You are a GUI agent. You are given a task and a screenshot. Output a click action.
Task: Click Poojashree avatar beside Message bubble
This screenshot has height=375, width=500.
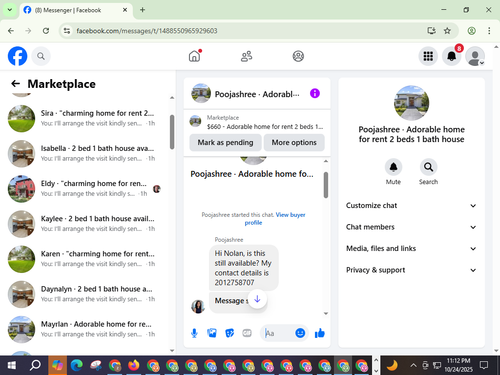pos(198,306)
